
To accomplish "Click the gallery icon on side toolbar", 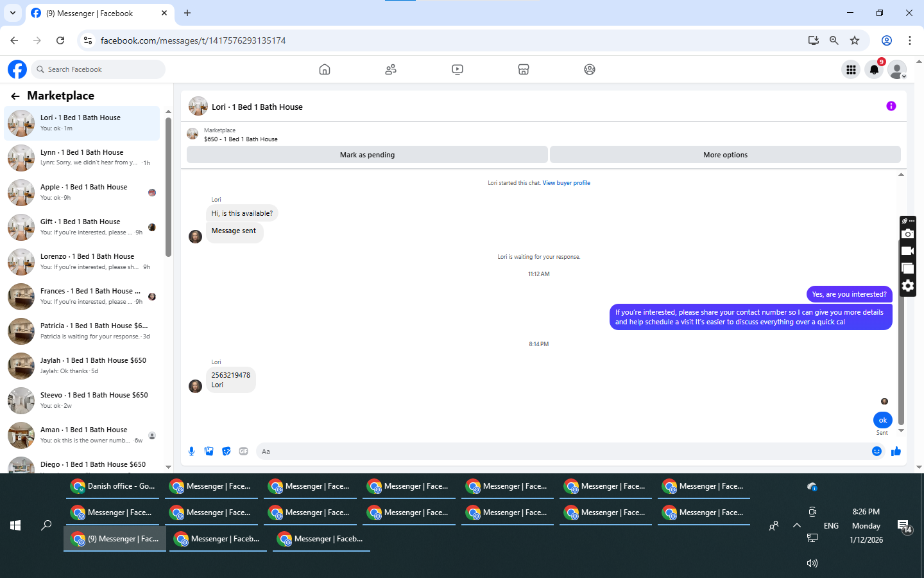I will [x=907, y=268].
